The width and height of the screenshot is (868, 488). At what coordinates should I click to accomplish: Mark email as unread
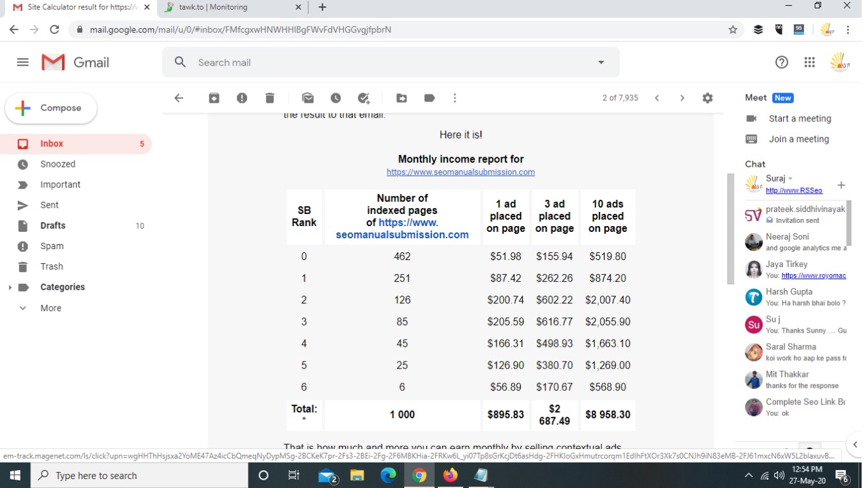[x=308, y=98]
